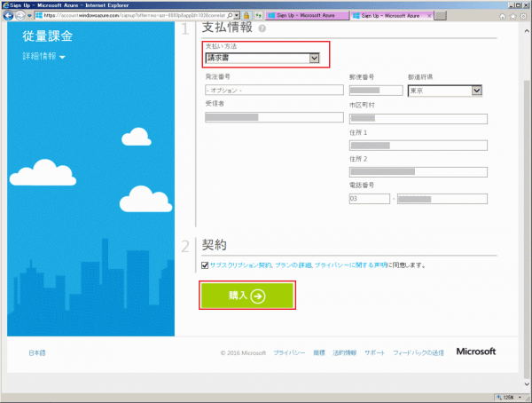532x403 pixels.
Task: Click the refresh page icon
Action: click(259, 16)
